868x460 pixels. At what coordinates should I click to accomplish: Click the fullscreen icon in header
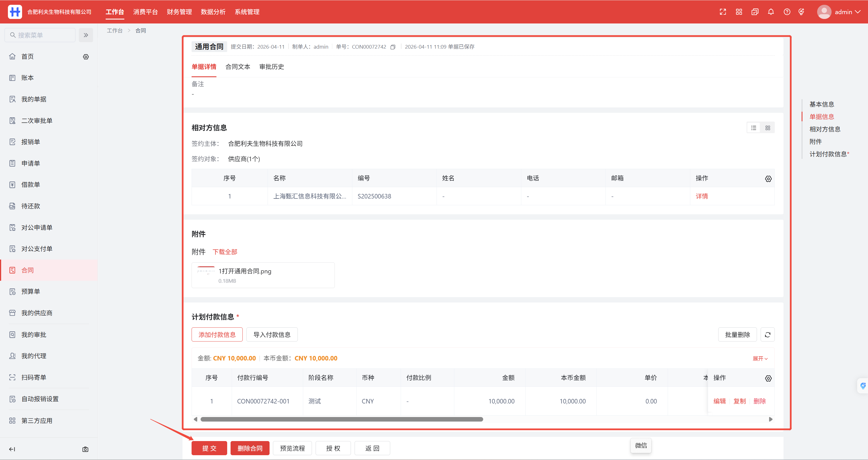tap(722, 12)
